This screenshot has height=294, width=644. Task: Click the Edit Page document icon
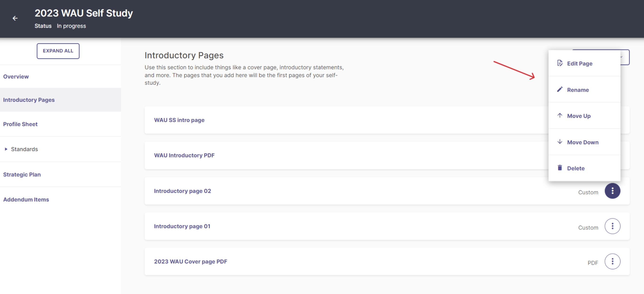tap(560, 63)
